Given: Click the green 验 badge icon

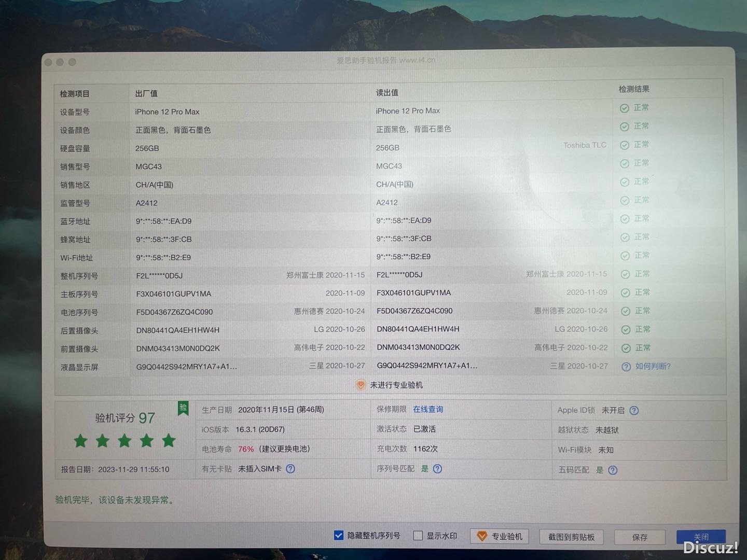Looking at the screenshot, I should click(183, 408).
